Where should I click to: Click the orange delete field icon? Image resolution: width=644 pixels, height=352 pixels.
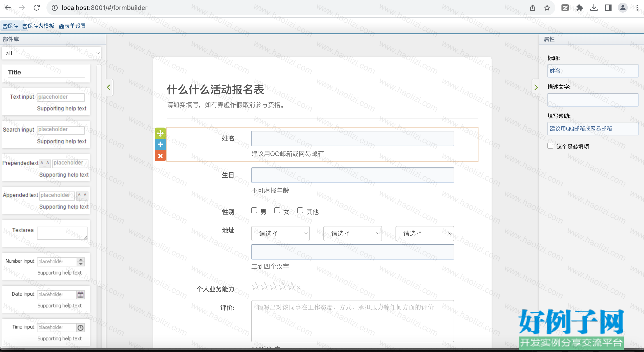pos(160,156)
